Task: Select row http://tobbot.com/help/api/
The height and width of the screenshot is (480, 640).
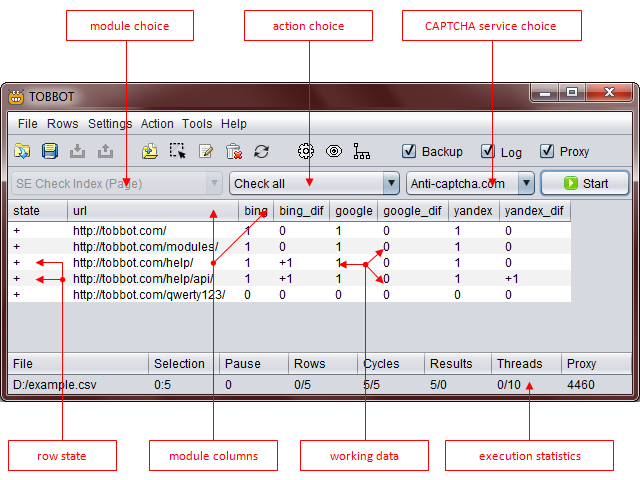Action: pyautogui.click(x=289, y=278)
